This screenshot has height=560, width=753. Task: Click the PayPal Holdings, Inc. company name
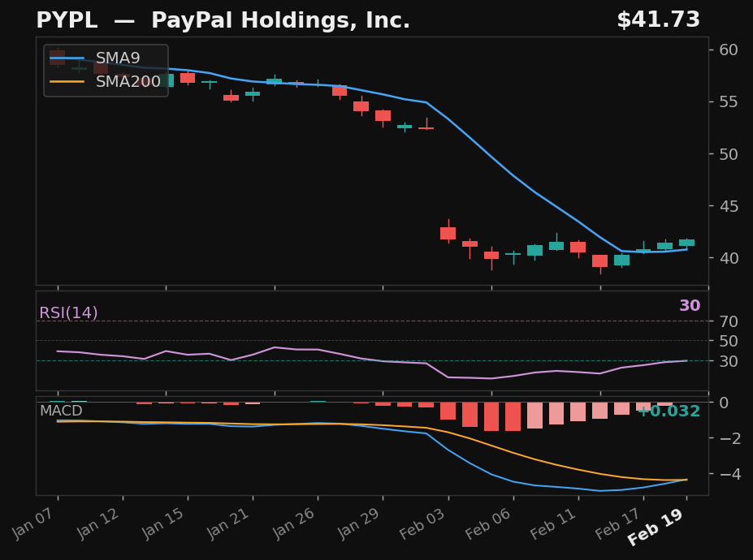pyautogui.click(x=280, y=21)
